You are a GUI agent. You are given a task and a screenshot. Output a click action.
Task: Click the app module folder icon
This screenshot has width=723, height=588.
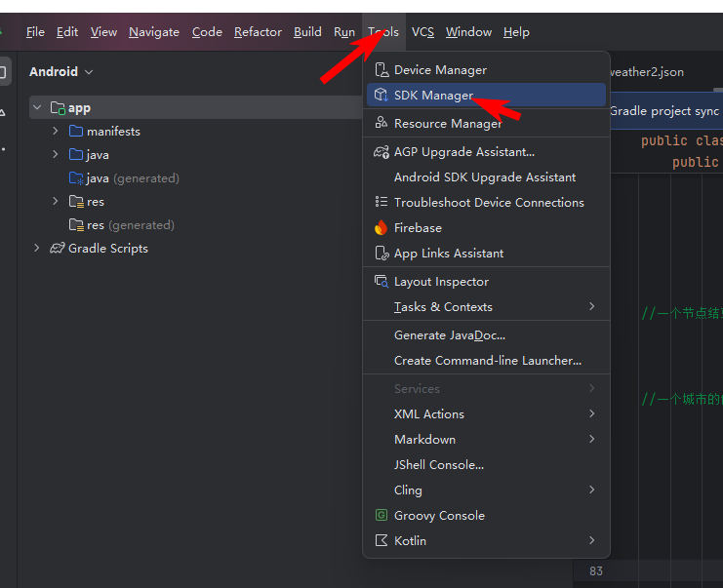click(58, 108)
